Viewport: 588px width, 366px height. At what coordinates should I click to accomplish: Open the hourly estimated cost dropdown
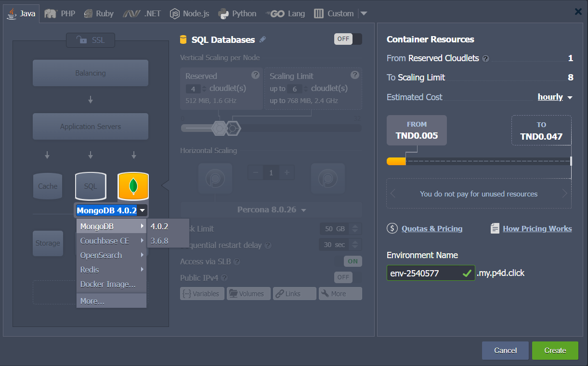[555, 97]
